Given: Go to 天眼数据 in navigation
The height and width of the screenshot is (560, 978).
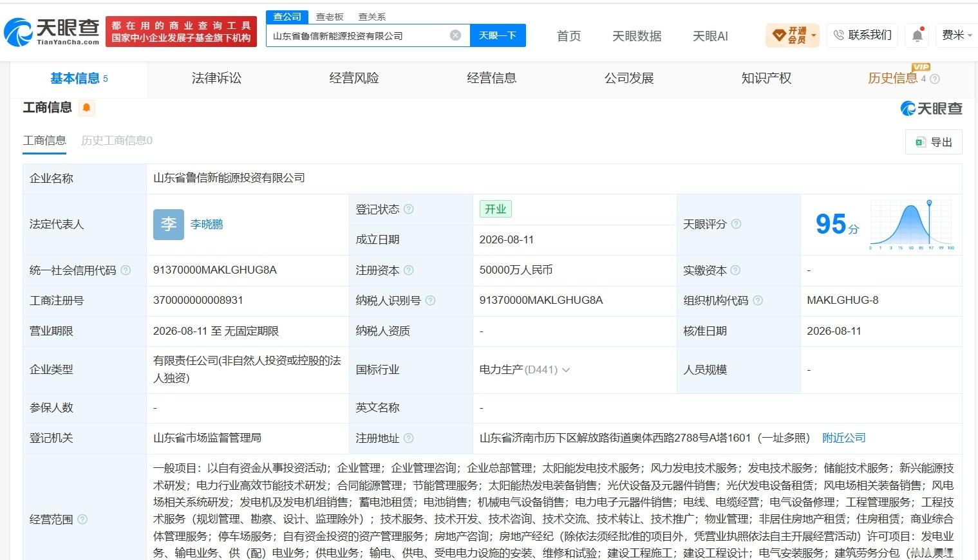Looking at the screenshot, I should tap(637, 36).
